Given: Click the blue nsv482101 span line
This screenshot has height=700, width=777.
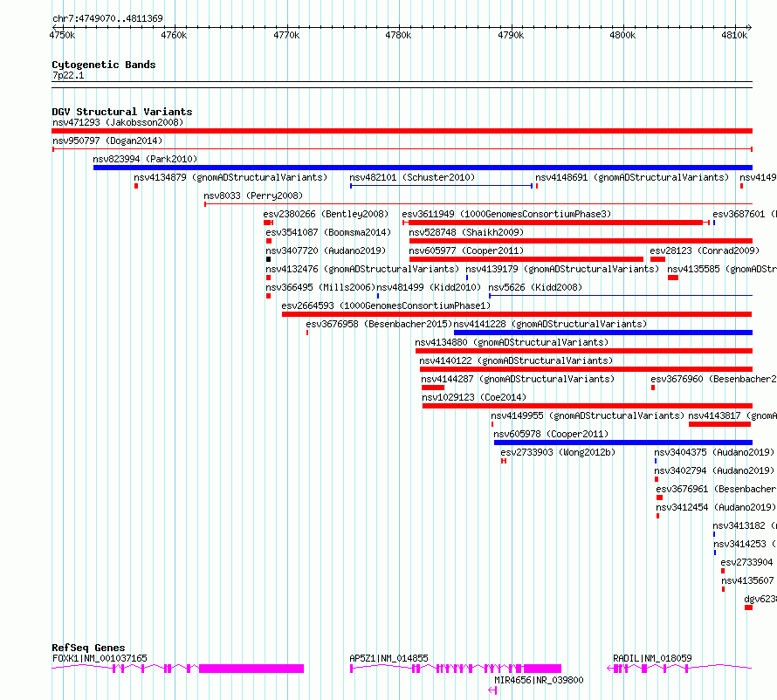Looking at the screenshot, I should [x=442, y=186].
